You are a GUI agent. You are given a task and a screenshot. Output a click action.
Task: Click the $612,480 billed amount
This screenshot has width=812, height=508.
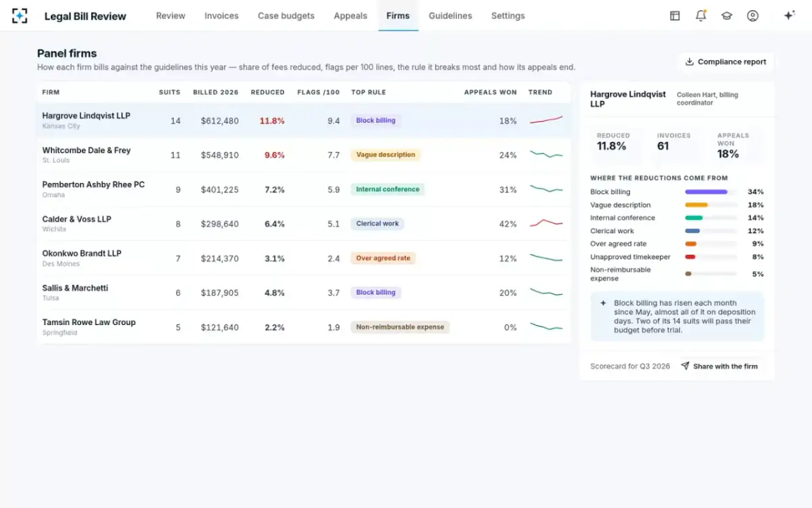(x=220, y=121)
